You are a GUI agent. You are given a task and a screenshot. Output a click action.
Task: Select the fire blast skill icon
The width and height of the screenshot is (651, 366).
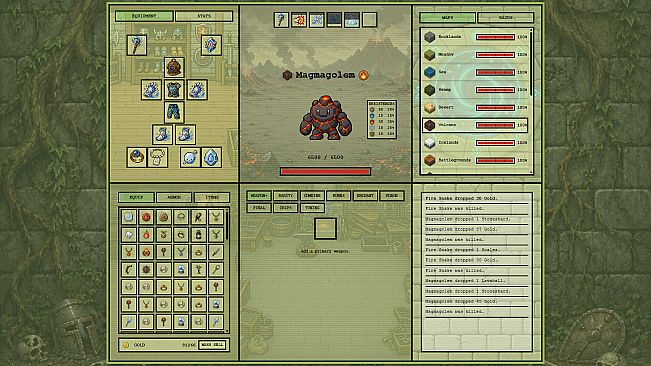click(x=299, y=20)
